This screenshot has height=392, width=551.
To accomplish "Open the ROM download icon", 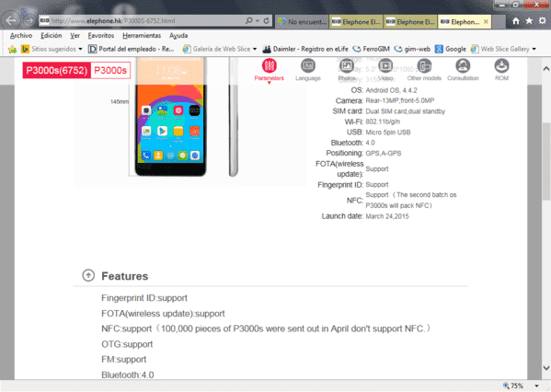I will [x=502, y=65].
